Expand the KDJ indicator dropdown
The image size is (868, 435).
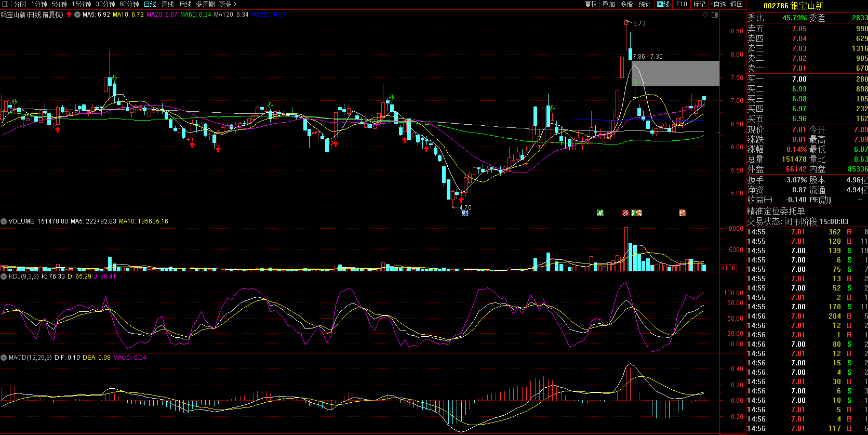[x=4, y=276]
